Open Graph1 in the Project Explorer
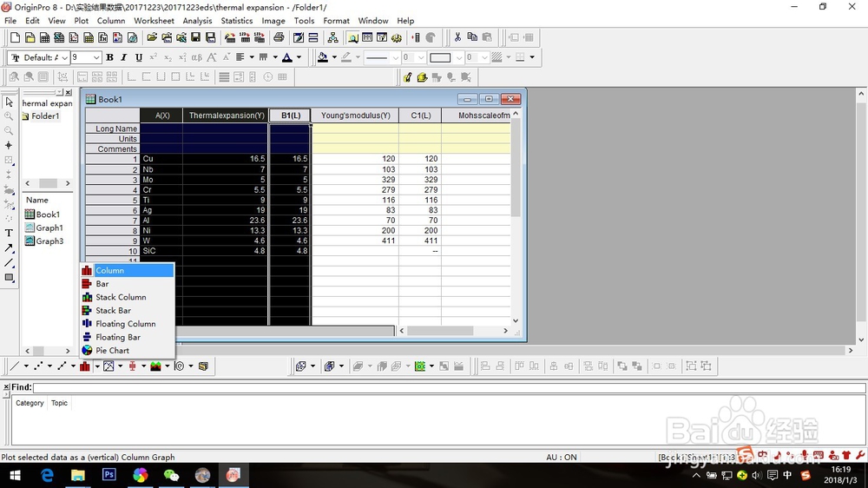 (44, 228)
